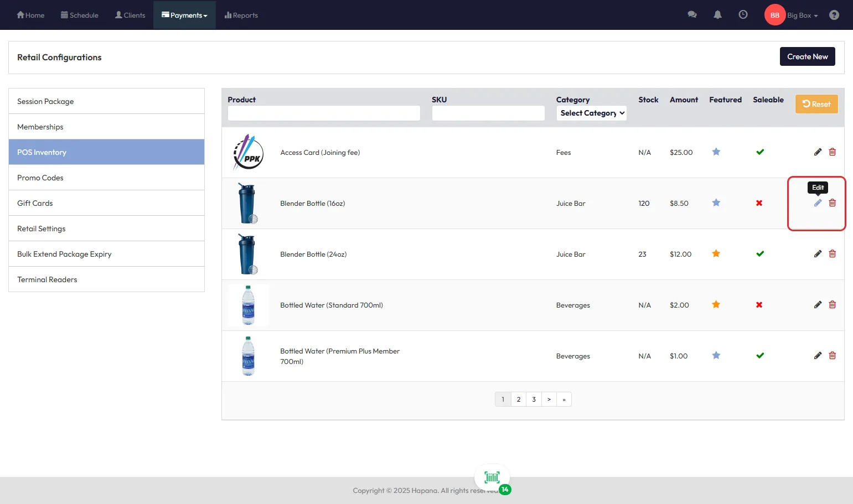Image resolution: width=853 pixels, height=504 pixels.
Task: Expand the Payments menu
Action: (x=184, y=15)
